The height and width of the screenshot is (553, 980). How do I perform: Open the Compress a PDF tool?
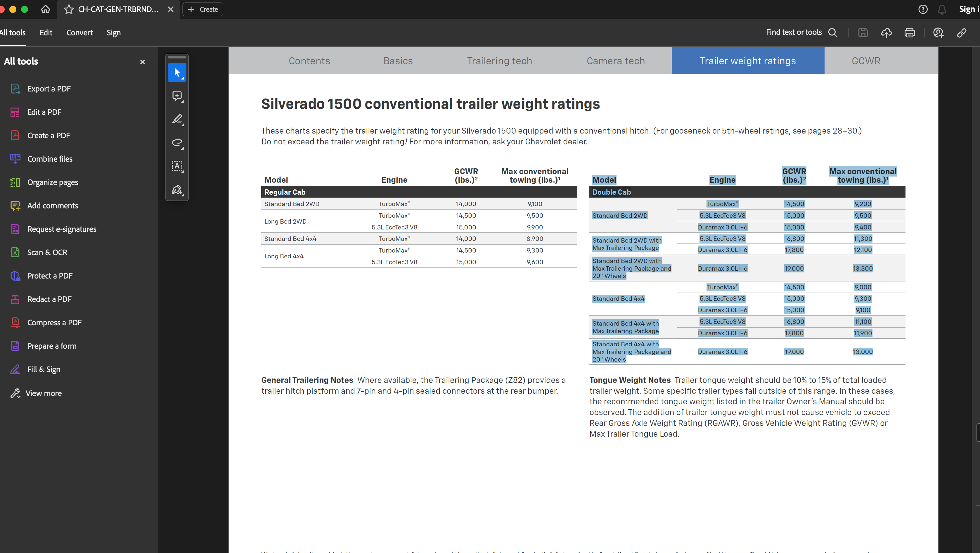click(54, 322)
